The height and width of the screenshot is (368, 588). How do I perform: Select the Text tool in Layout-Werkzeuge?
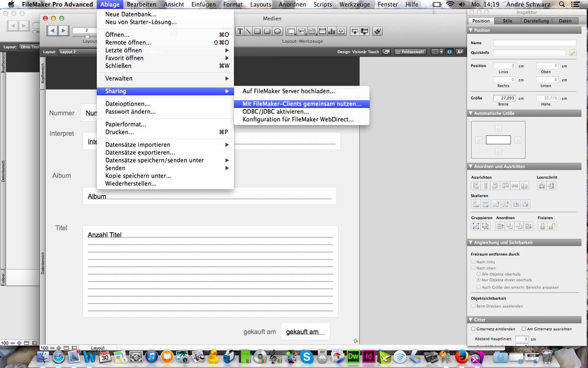pos(240,31)
